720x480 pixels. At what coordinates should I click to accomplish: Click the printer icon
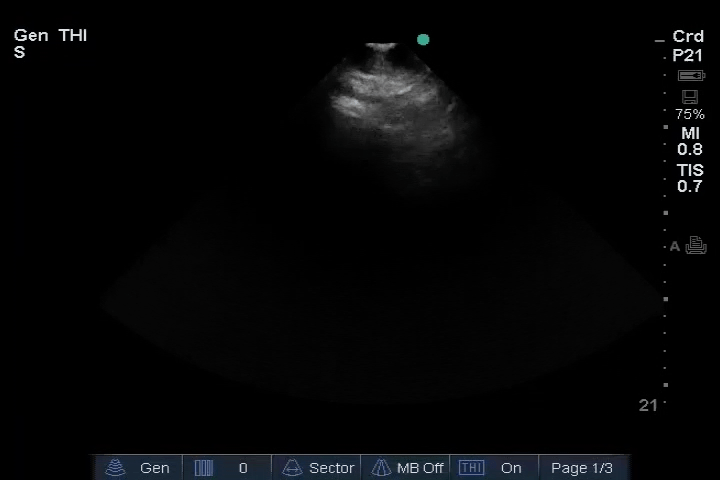(696, 246)
